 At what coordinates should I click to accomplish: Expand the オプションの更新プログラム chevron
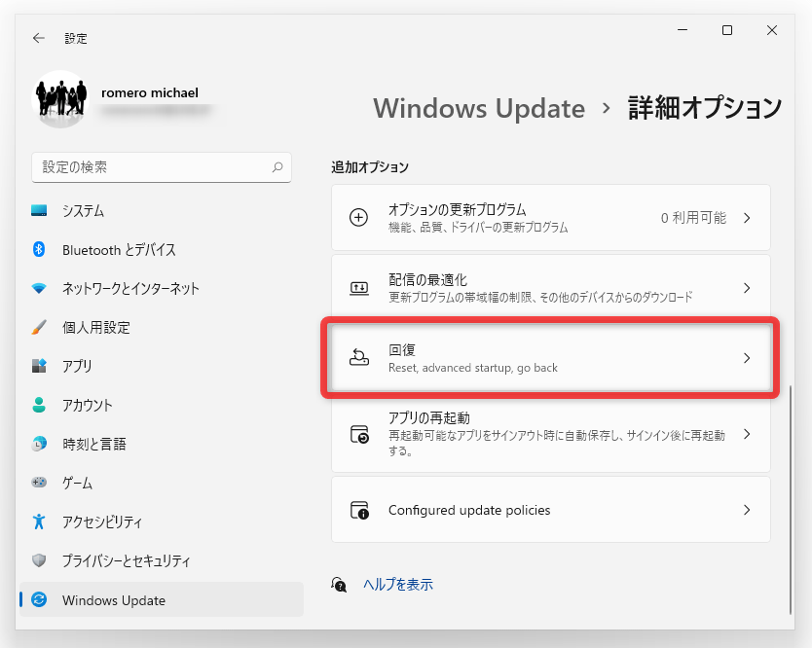click(747, 217)
